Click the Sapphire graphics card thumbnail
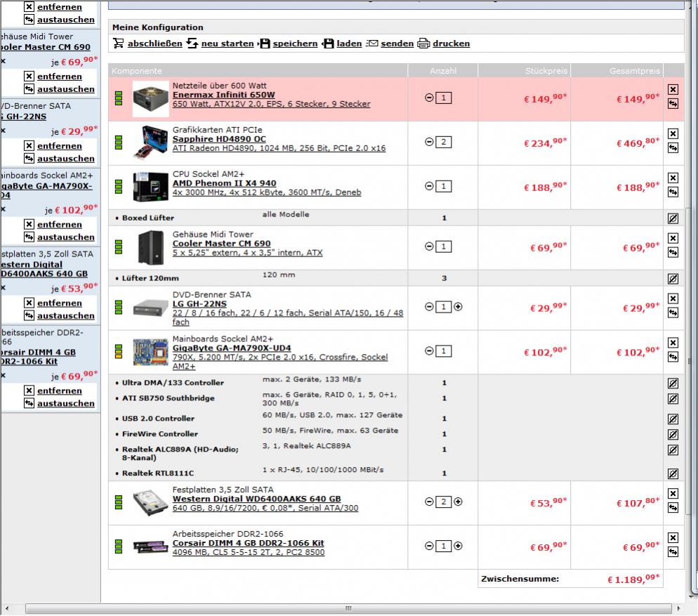 click(x=150, y=143)
